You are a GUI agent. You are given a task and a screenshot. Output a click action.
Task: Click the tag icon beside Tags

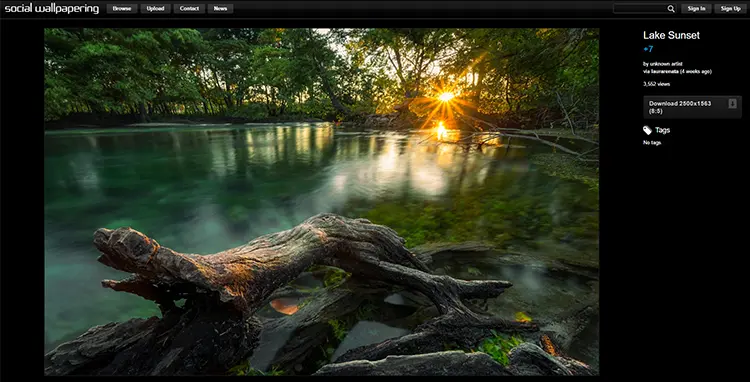point(647,130)
